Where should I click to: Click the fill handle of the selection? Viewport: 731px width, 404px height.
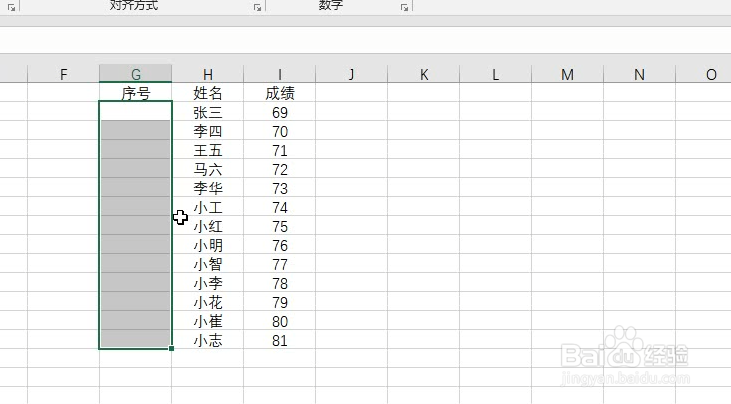[x=172, y=348]
